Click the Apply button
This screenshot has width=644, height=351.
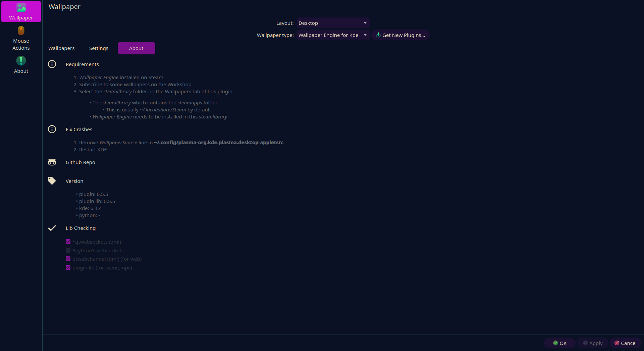coord(593,343)
